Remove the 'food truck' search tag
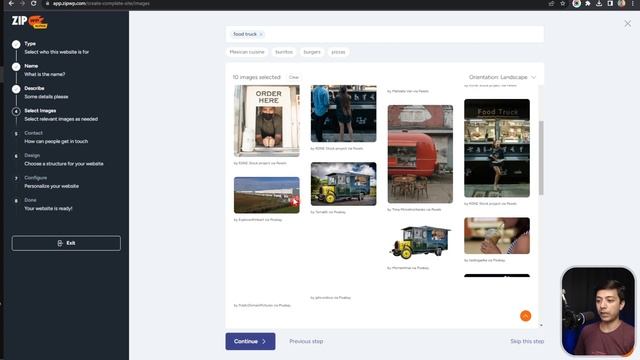The width and height of the screenshot is (640, 360). click(261, 34)
